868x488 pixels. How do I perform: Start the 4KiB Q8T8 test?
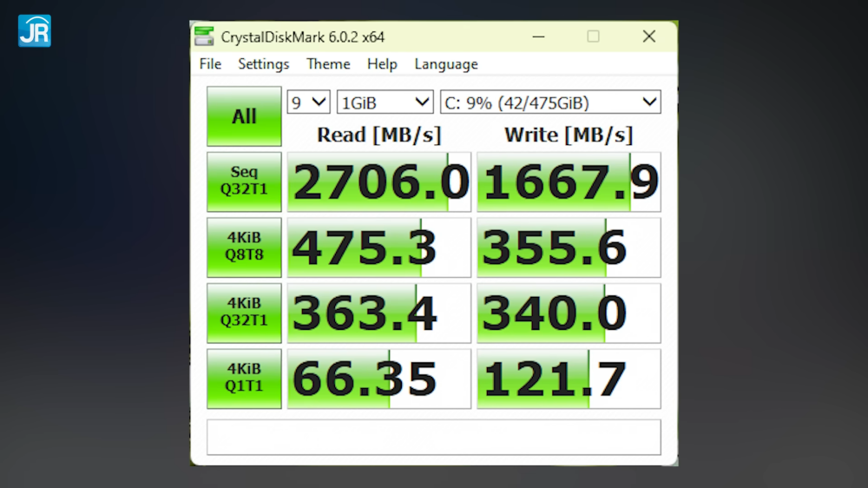click(x=244, y=247)
